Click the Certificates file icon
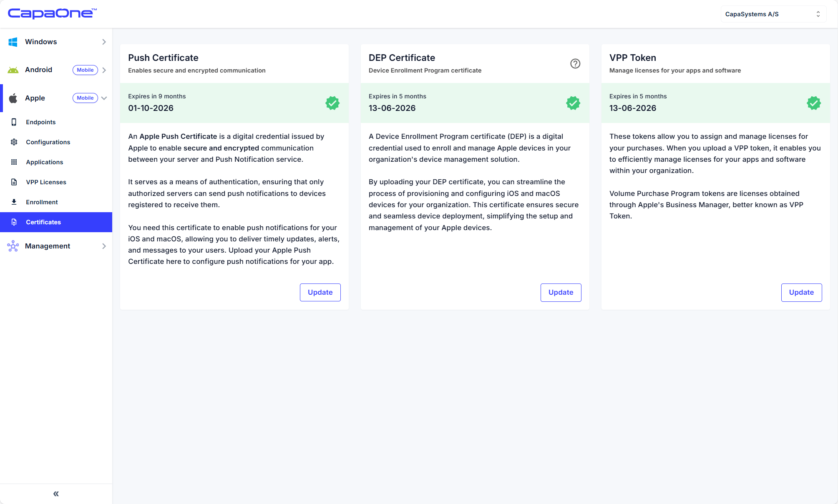 (x=14, y=222)
